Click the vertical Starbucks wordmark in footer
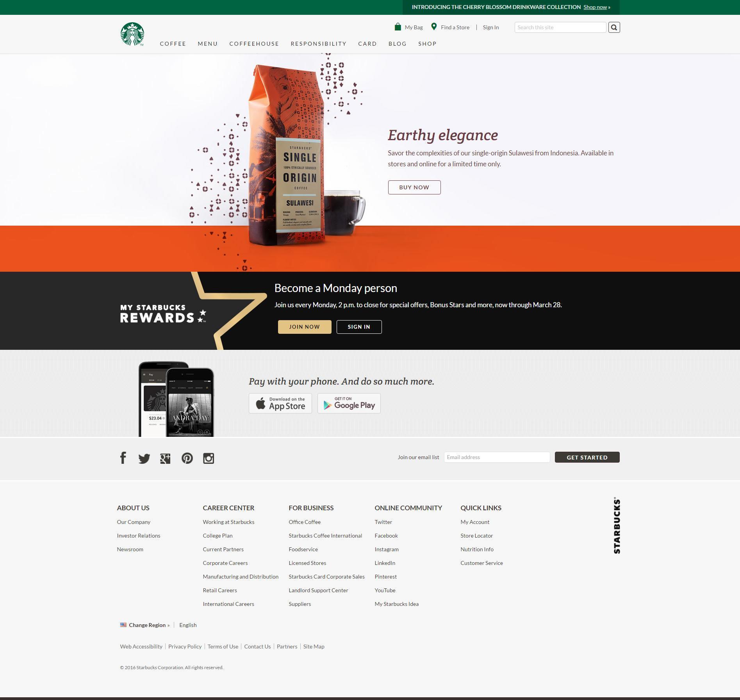740x700 pixels. (x=617, y=525)
